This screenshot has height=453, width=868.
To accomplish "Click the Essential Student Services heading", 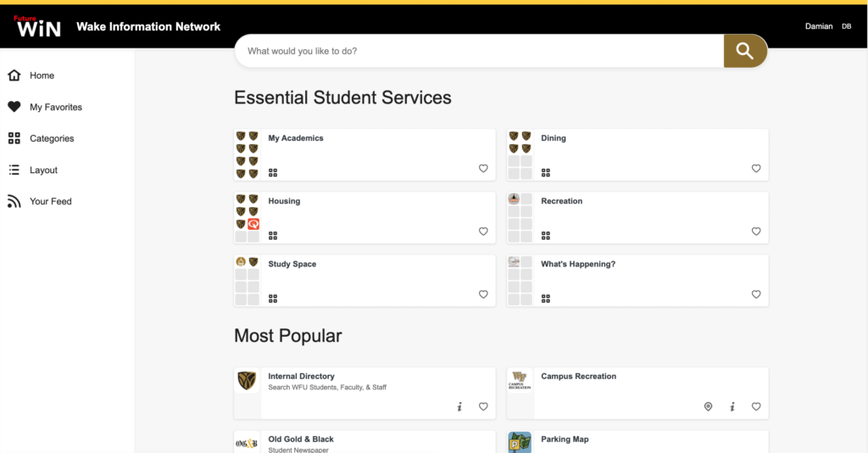I will pos(342,98).
